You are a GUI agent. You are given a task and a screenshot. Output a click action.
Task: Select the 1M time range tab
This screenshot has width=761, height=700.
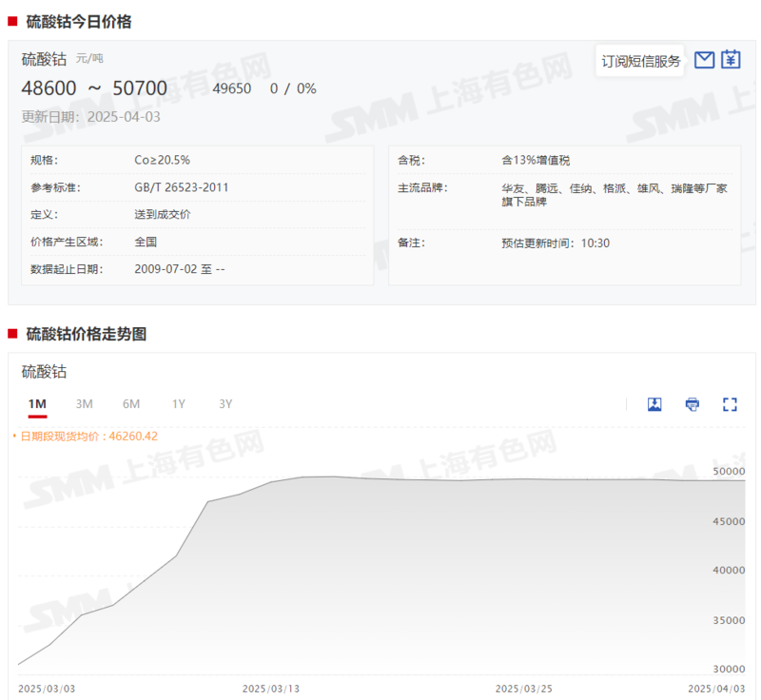click(x=37, y=404)
